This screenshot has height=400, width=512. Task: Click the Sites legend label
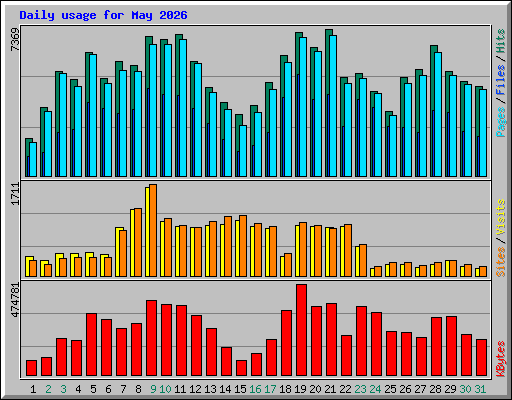(501, 262)
